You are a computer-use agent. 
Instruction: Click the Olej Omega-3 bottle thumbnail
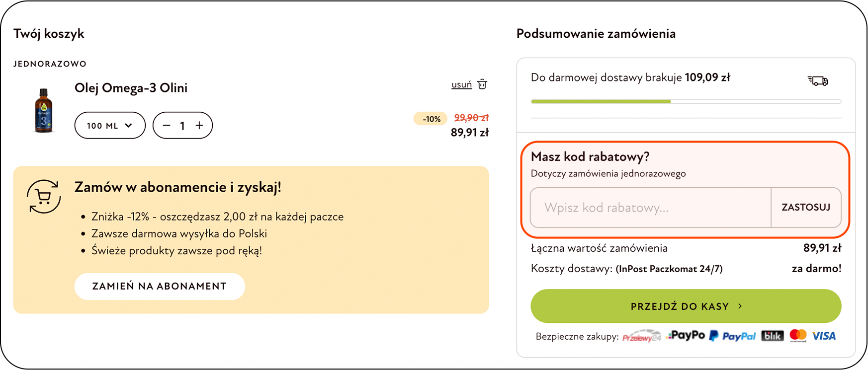click(x=44, y=111)
